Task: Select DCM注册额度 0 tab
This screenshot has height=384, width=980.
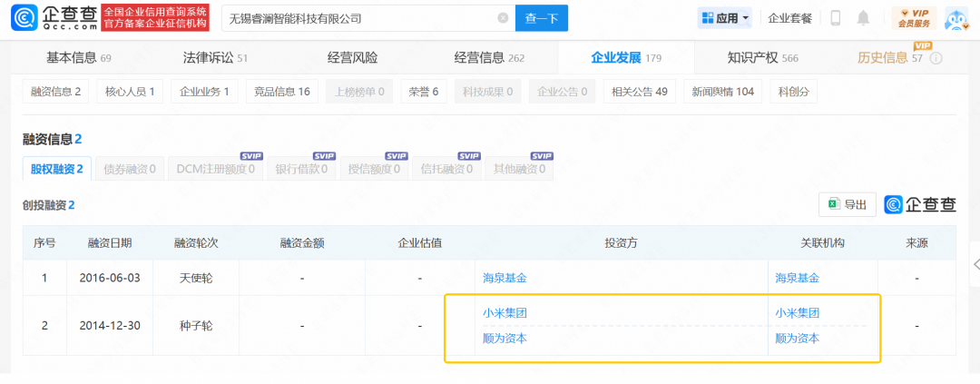Action: (x=216, y=169)
